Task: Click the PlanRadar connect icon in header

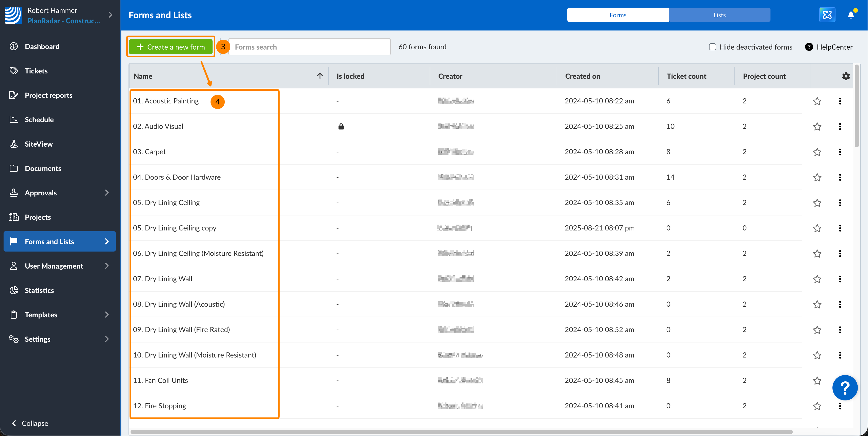Action: click(827, 15)
